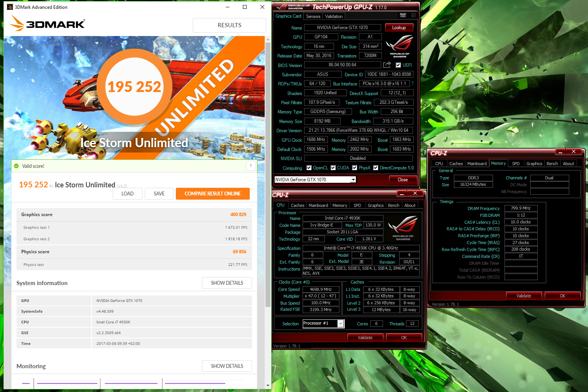Click the CAS# Latency value 10.0 clocks
The image size is (588, 392).
coord(521,222)
